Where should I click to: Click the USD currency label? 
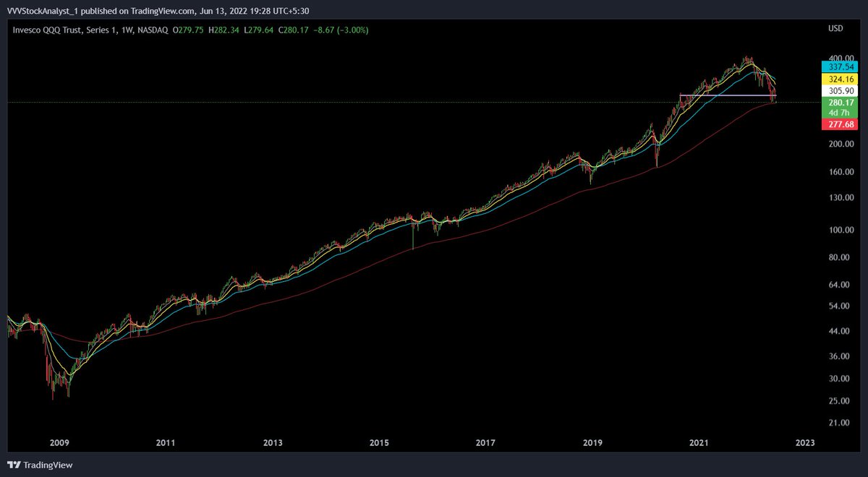point(835,28)
